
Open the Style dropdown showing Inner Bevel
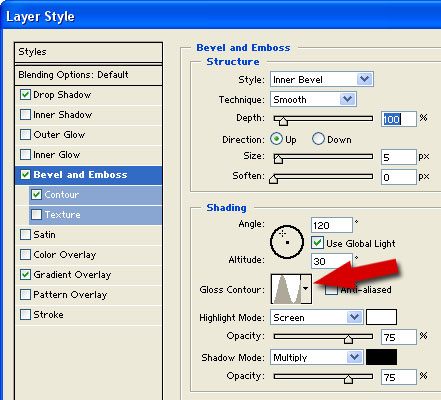point(322,79)
